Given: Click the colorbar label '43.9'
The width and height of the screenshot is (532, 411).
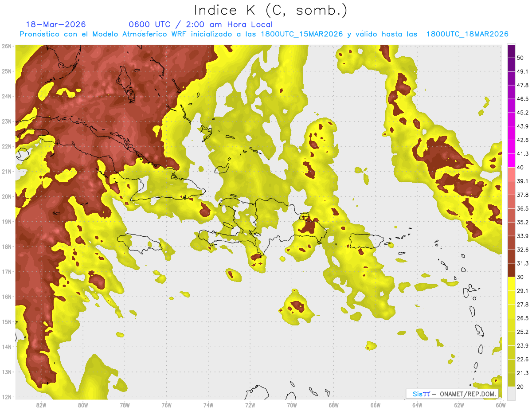Looking at the screenshot, I should point(523,126).
